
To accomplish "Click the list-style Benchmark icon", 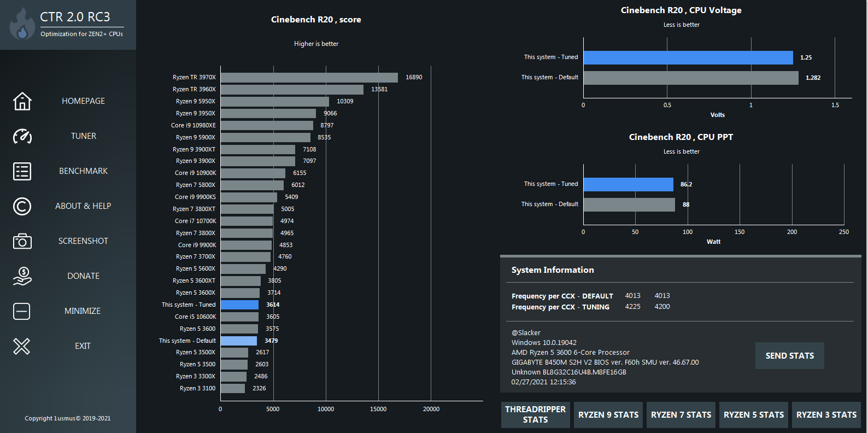I will coord(22,171).
